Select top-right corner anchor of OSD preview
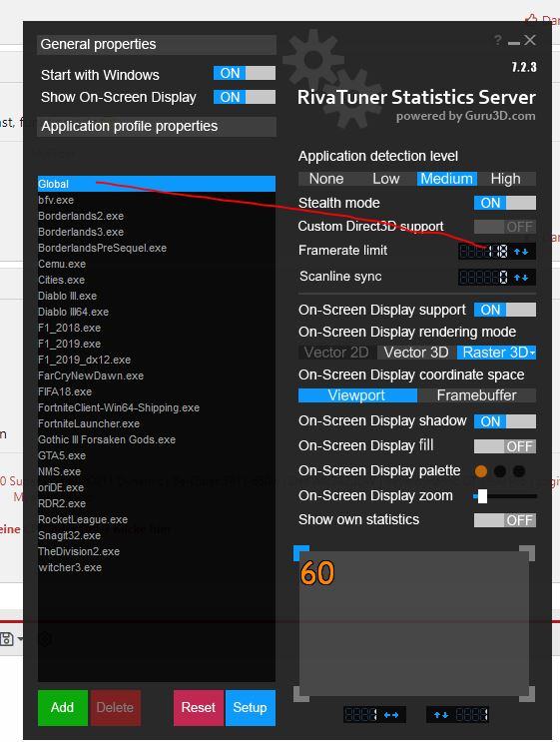The width and height of the screenshot is (560, 742). point(527,552)
